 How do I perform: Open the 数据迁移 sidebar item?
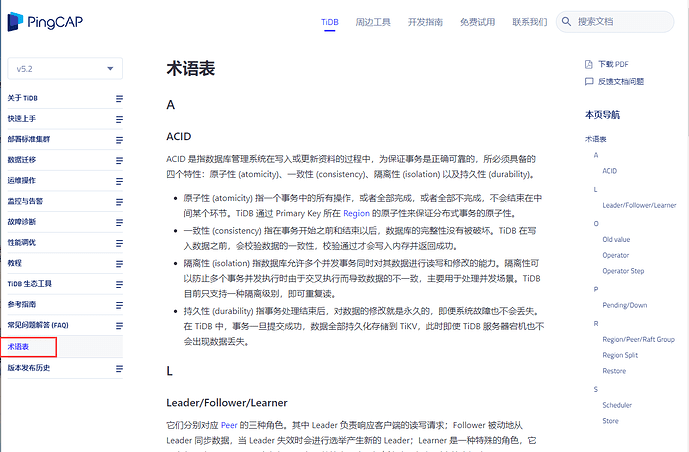coord(22,160)
